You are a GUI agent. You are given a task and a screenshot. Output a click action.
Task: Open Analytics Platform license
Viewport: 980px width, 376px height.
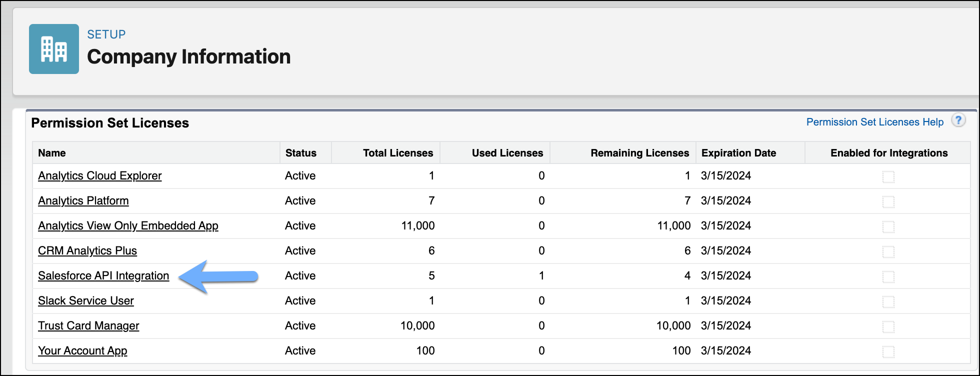click(83, 200)
